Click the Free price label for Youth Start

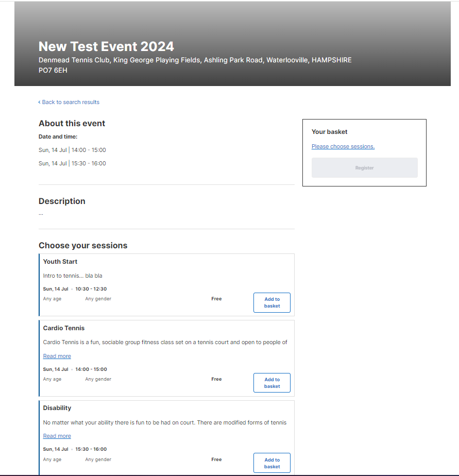pyautogui.click(x=216, y=299)
